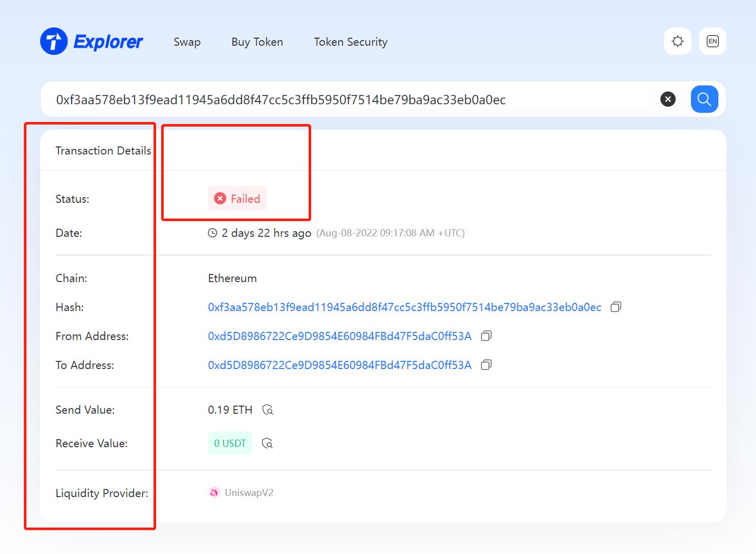Inspect the Send Value token icon
Screen dimensions: 756x554
point(267,410)
